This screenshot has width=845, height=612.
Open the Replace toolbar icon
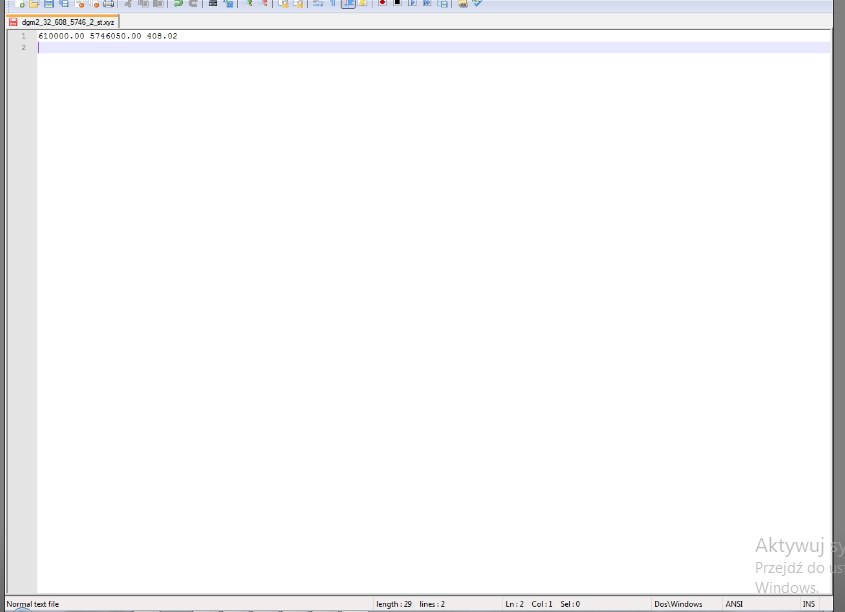pyautogui.click(x=228, y=3)
